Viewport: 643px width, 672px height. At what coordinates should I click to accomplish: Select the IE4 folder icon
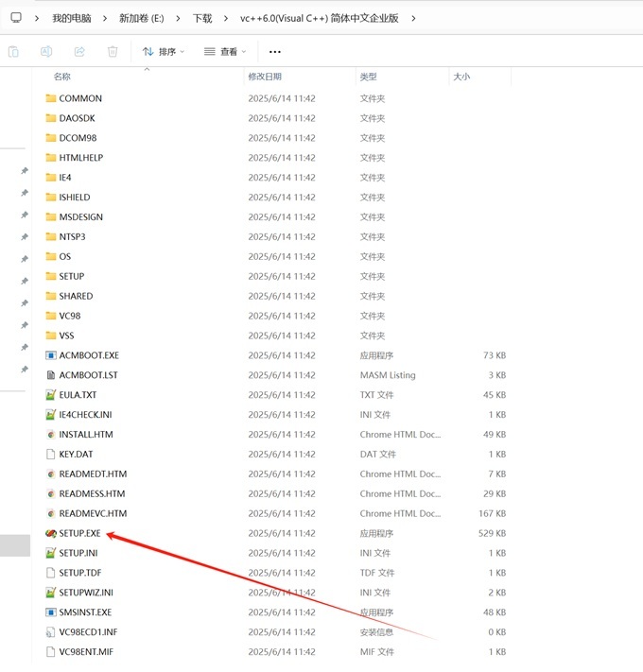pos(51,177)
